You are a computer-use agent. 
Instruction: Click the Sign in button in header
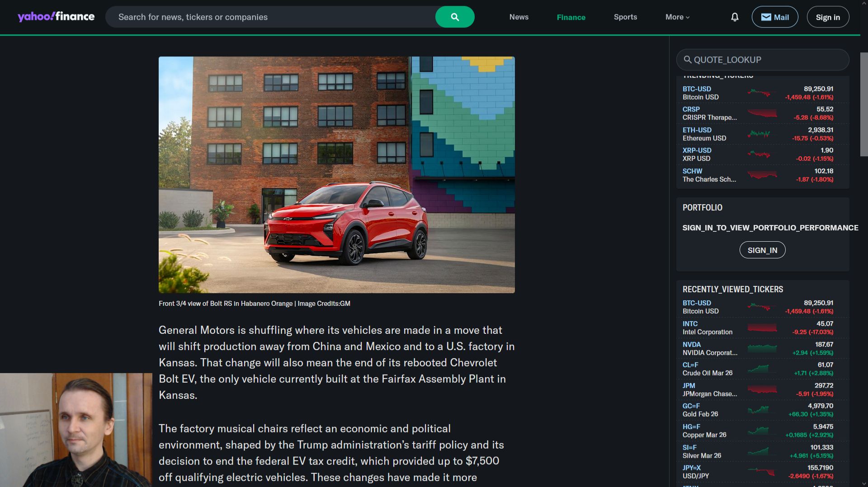(828, 17)
